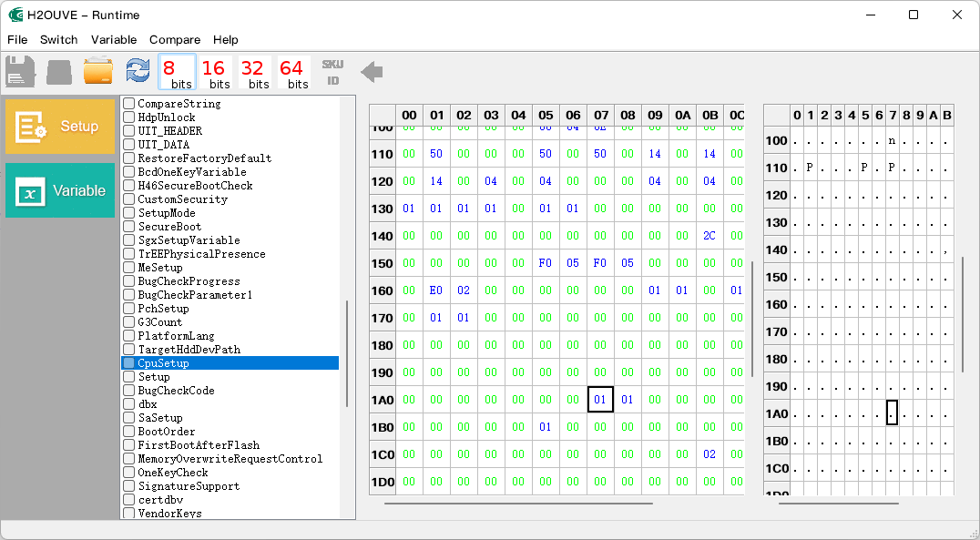The image size is (980, 540).
Task: Click the gray load-from-device icon
Action: 59,73
